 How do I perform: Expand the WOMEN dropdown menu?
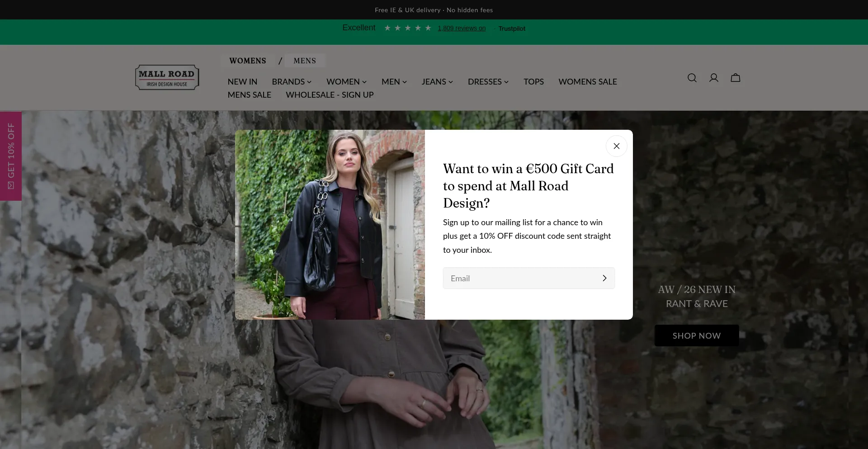[x=346, y=82]
